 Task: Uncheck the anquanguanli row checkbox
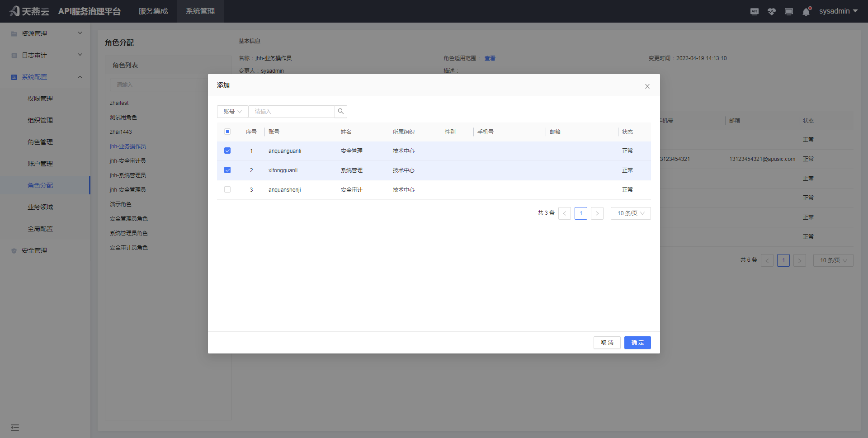[x=227, y=151]
